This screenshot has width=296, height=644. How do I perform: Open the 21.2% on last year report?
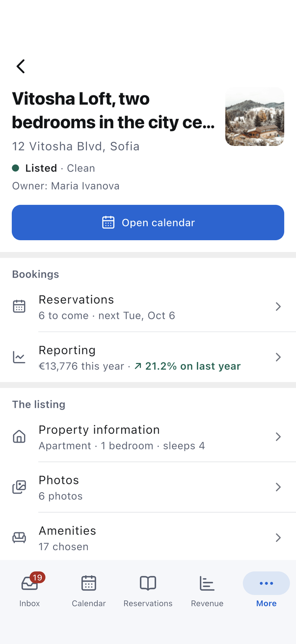pos(188,366)
